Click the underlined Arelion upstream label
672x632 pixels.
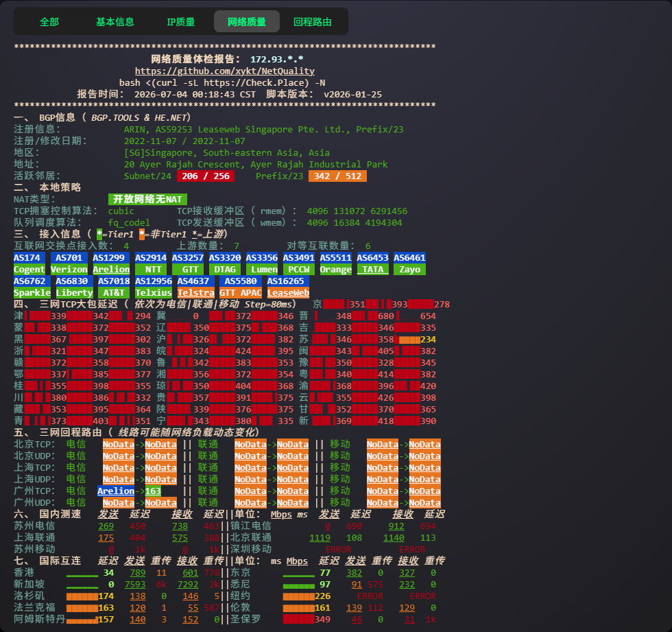coord(111,269)
